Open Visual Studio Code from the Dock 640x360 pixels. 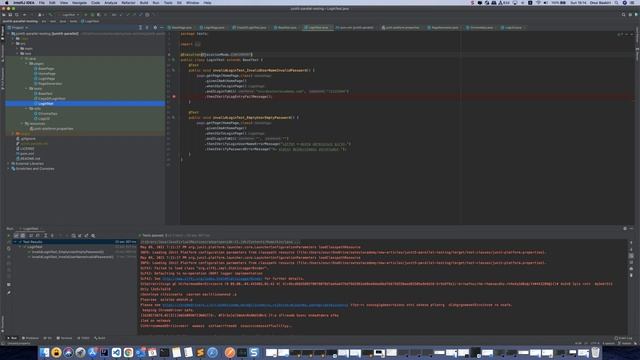click(x=116, y=352)
